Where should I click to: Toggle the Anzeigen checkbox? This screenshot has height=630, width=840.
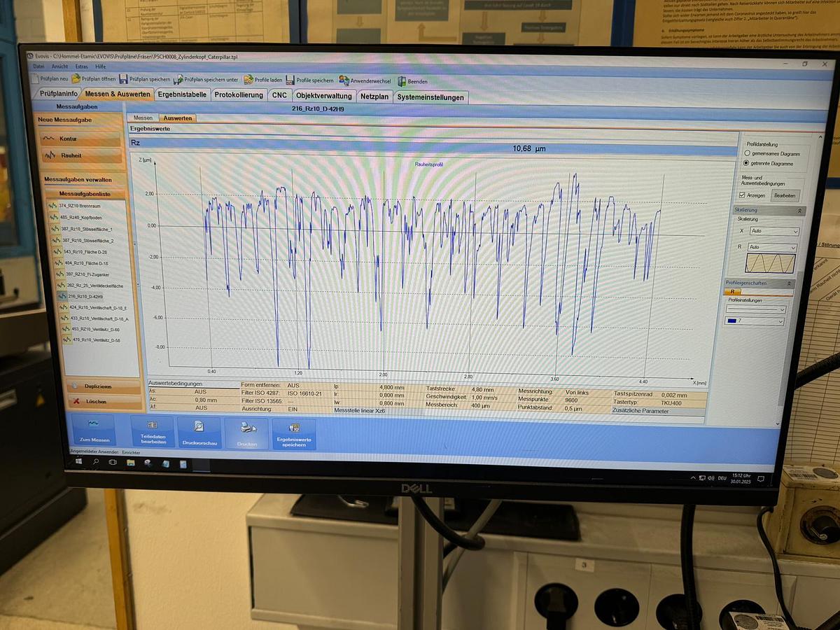tap(743, 195)
